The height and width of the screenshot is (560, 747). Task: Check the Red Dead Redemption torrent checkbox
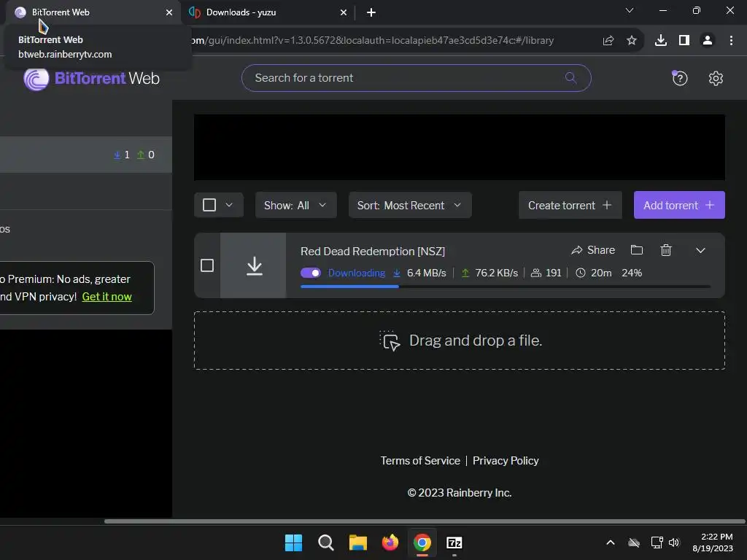[x=207, y=265]
